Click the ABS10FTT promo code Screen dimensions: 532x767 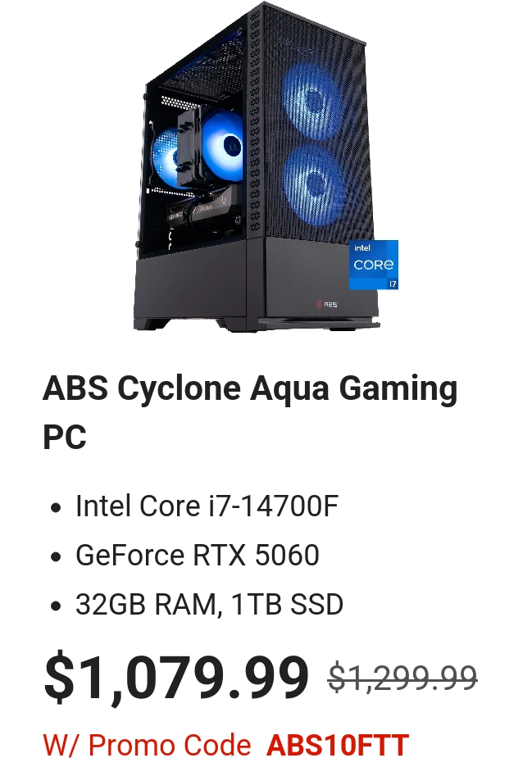tap(338, 745)
